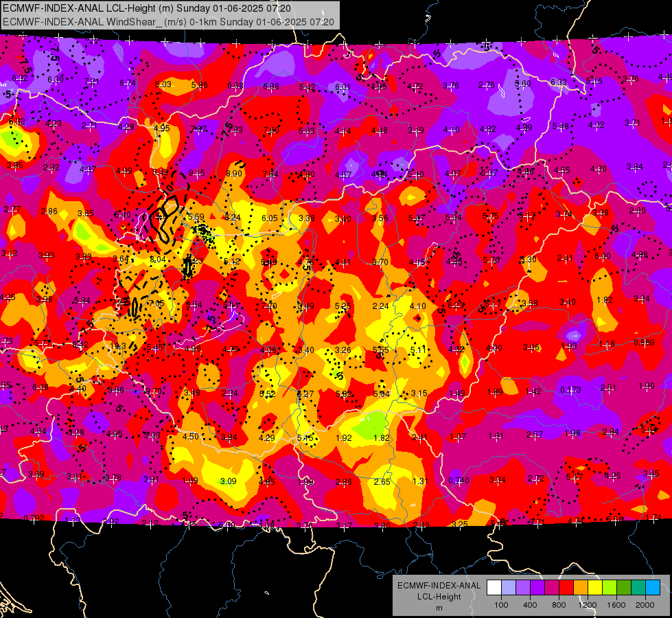
Task: Click the red legend color swatch
Action: coord(566,587)
